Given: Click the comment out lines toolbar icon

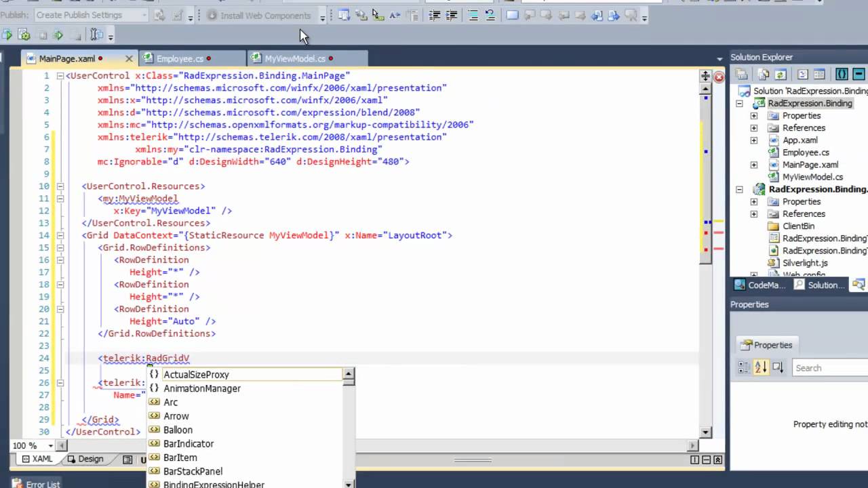Looking at the screenshot, I should [x=473, y=15].
